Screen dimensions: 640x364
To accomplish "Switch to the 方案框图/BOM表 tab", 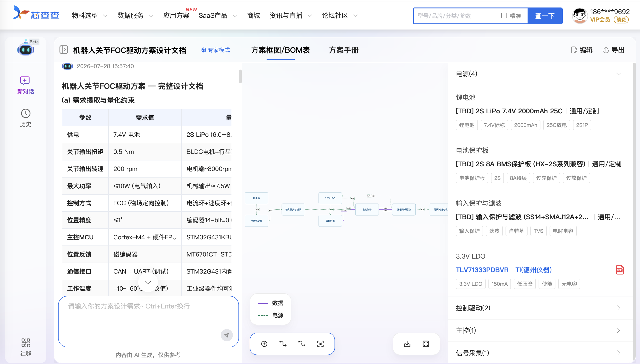I will pyautogui.click(x=280, y=50).
